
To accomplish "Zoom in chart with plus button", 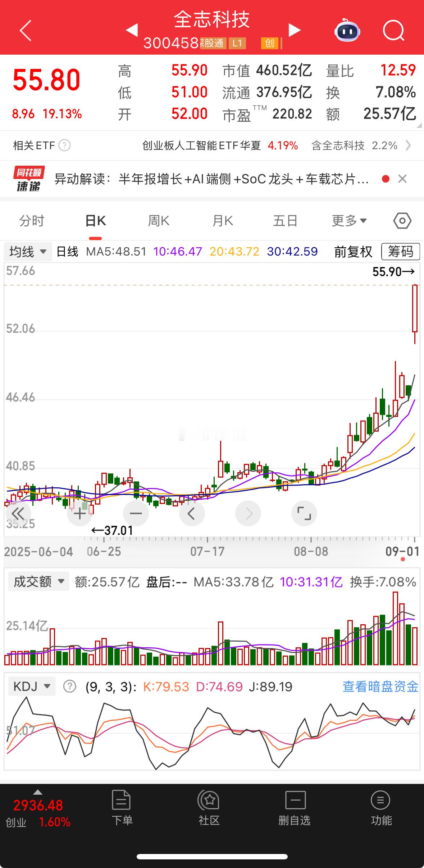I will click(79, 514).
